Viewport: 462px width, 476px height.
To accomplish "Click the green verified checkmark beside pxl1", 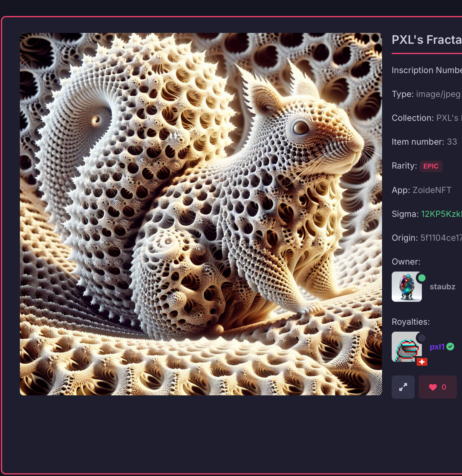I will tap(450, 347).
